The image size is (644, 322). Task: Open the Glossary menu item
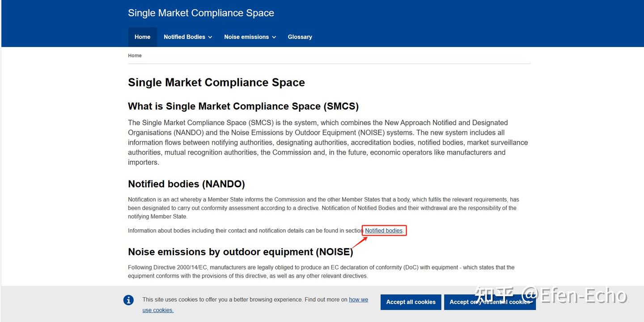300,37
